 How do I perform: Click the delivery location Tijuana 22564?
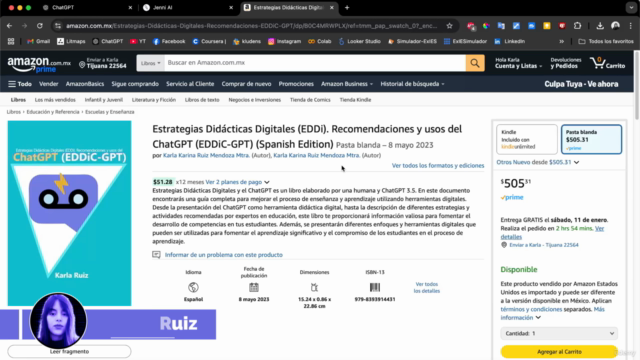pos(103,63)
